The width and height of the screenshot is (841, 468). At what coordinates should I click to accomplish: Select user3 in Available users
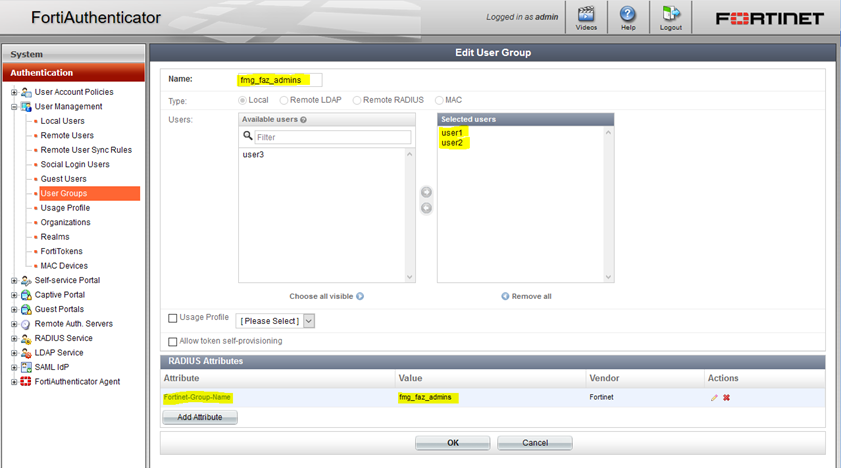[x=253, y=155]
